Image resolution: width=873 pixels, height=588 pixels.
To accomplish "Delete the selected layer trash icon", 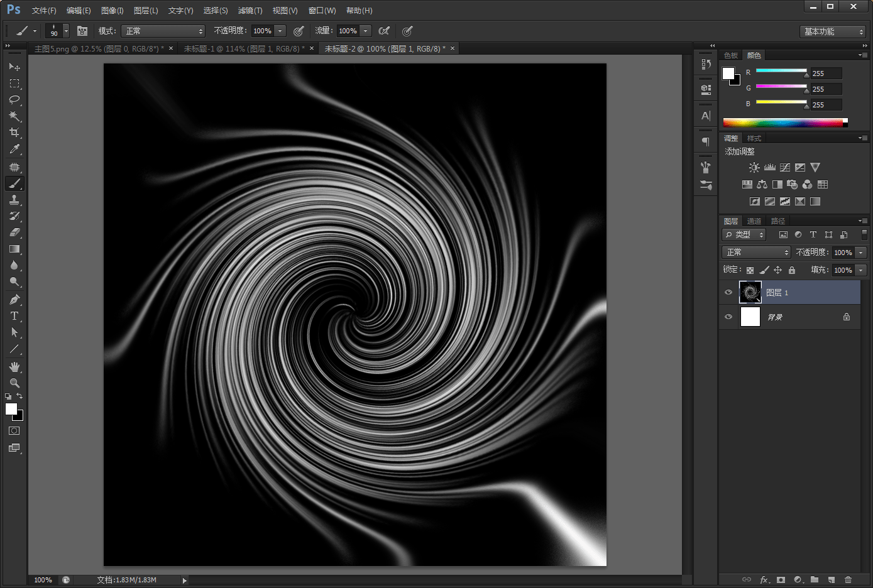I will 848,580.
